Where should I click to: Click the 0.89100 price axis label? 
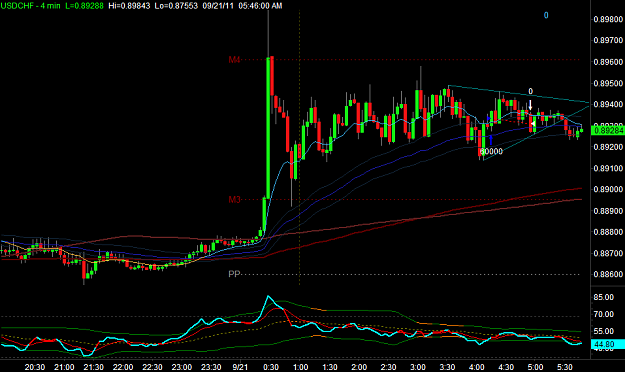(608, 168)
